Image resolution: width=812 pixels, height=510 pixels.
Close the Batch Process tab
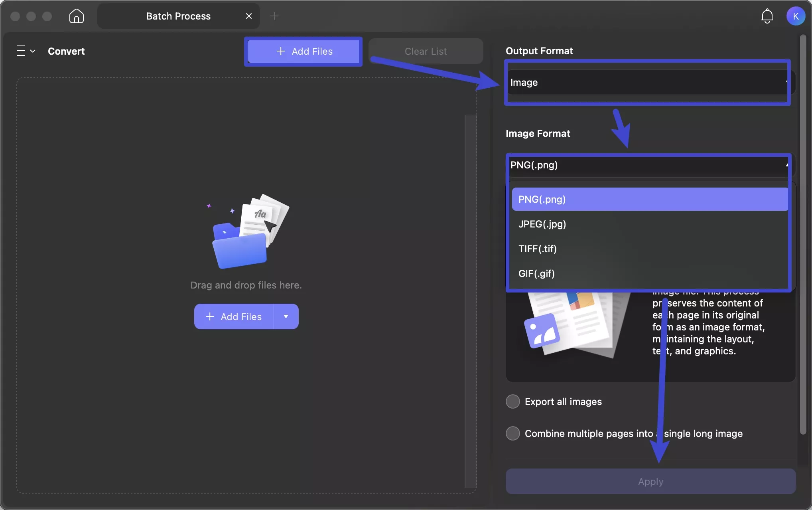pos(249,16)
